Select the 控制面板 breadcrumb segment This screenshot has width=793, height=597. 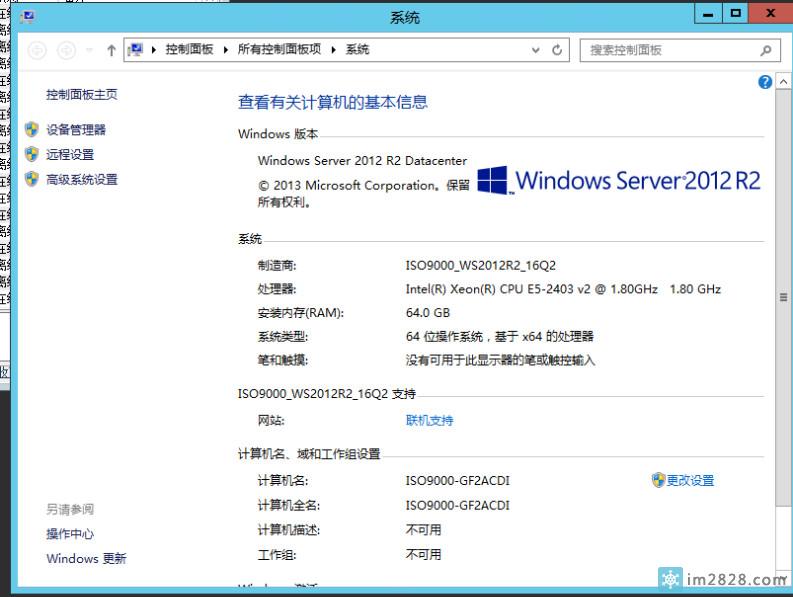point(189,50)
